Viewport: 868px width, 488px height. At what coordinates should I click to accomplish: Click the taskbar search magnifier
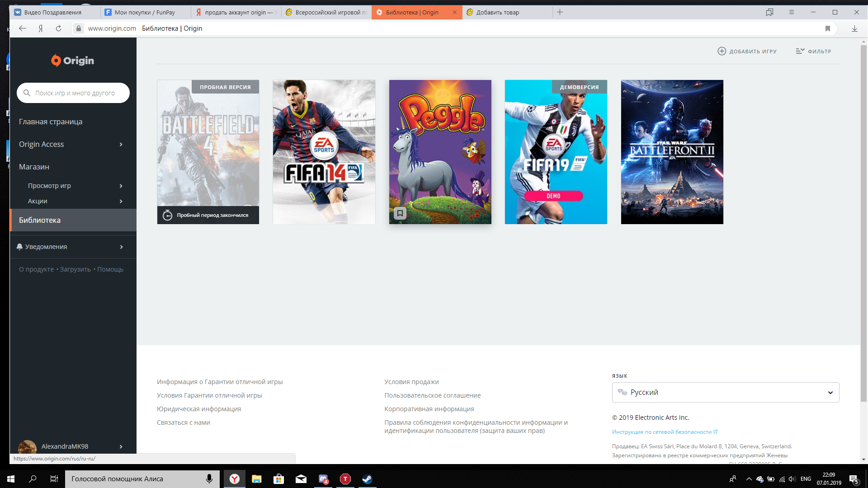[33, 479]
